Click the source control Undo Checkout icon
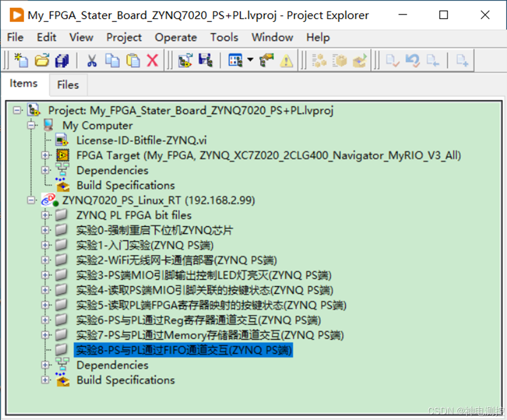 pyautogui.click(x=412, y=60)
